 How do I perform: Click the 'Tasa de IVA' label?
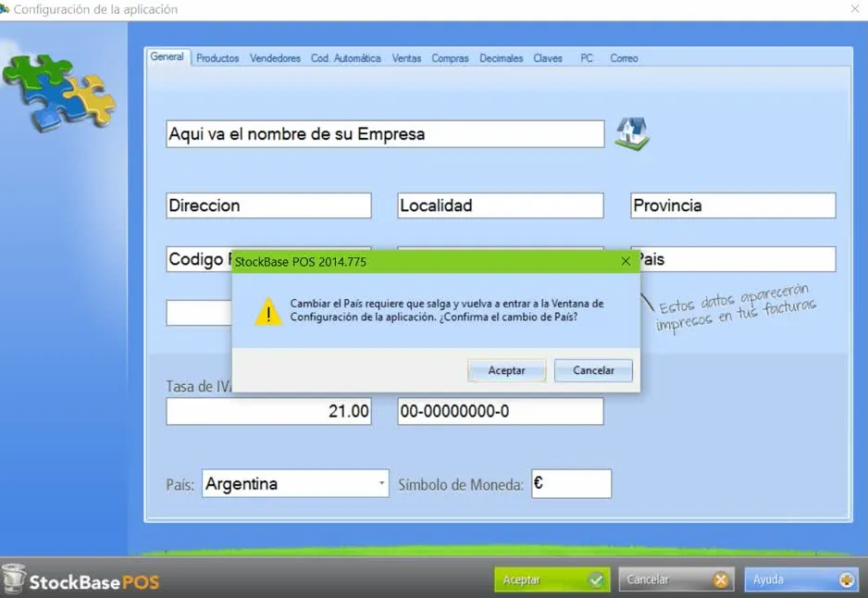[x=199, y=386]
